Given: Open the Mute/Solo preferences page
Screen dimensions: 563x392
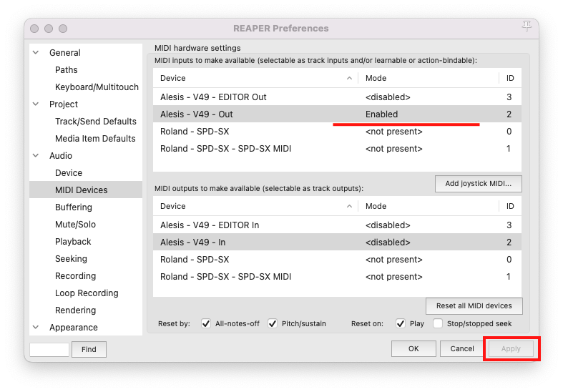Looking at the screenshot, I should tap(75, 225).
